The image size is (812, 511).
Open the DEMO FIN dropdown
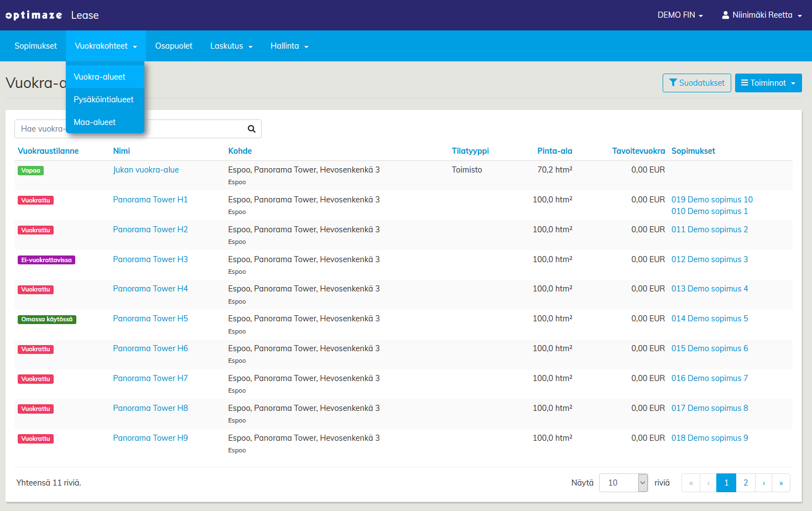coord(680,15)
